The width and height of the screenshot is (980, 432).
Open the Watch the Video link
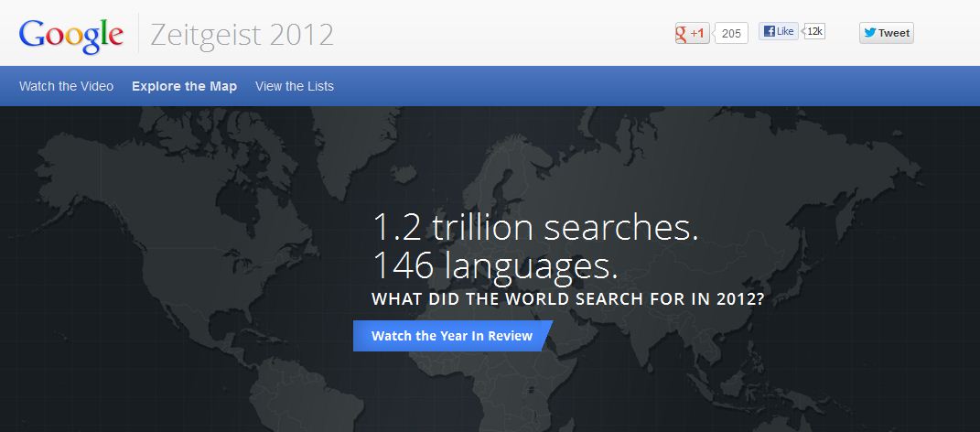(66, 86)
